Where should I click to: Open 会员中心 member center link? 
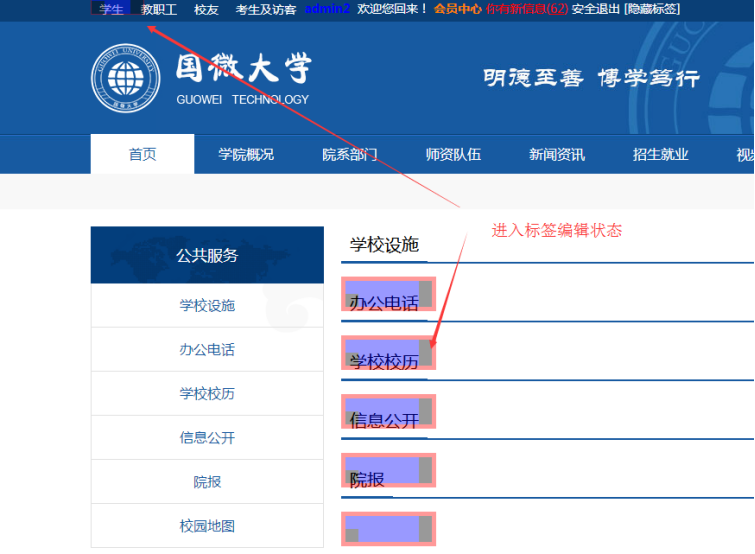tap(457, 9)
